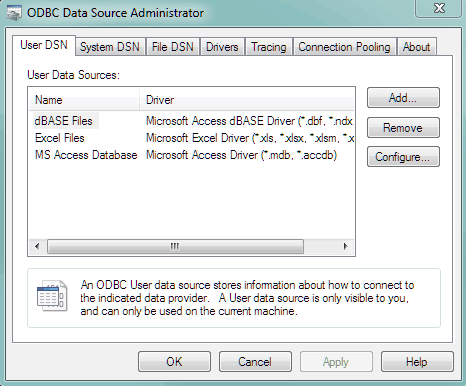Open the File DSN tab
The image size is (466, 386).
point(173,47)
